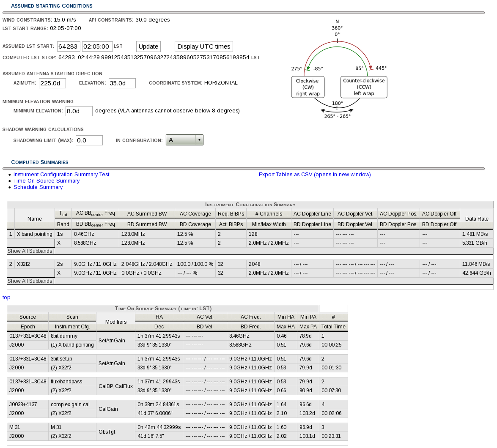Image resolution: width=497 pixels, height=448 pixels.
Task: Jump to Schedule Summary link
Action: (x=38, y=187)
